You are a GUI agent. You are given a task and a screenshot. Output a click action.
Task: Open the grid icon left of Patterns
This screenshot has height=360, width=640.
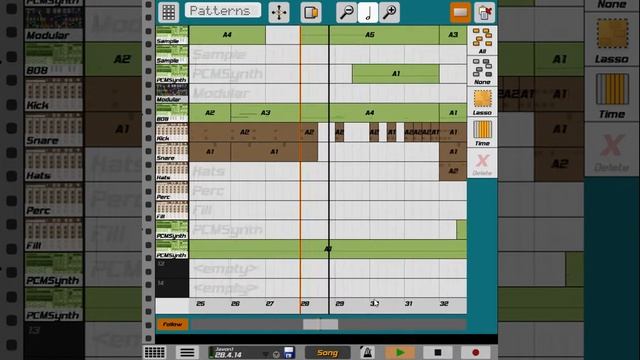pos(169,12)
